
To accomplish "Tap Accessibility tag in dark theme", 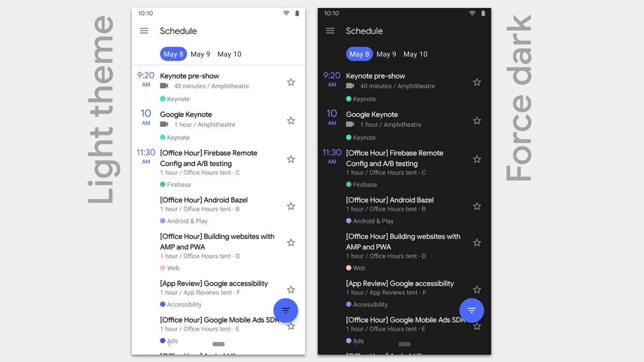I will coord(366,304).
